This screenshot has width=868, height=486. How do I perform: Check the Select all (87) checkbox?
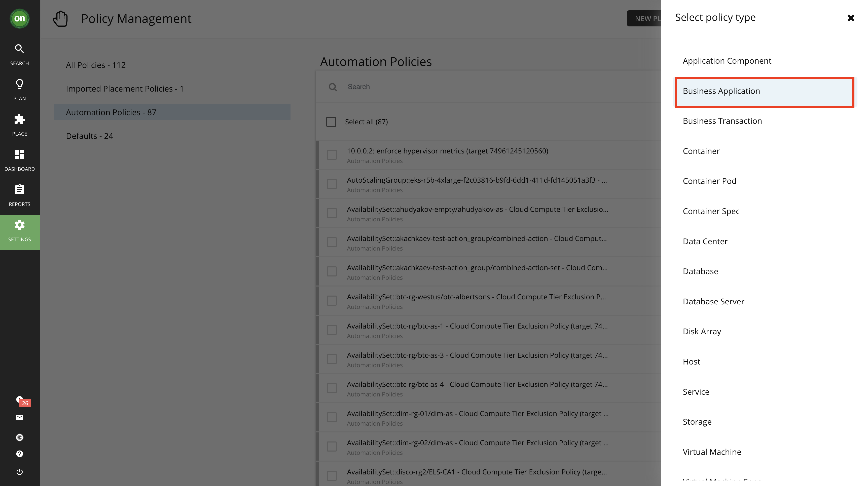pos(331,121)
